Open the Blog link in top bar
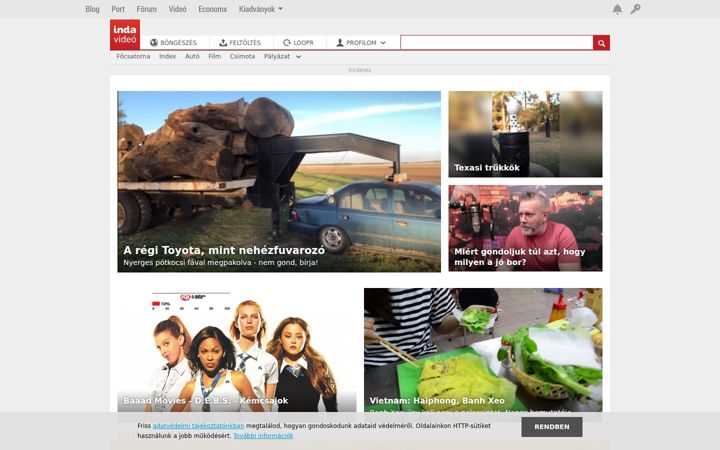This screenshot has width=720, height=450. (92, 9)
